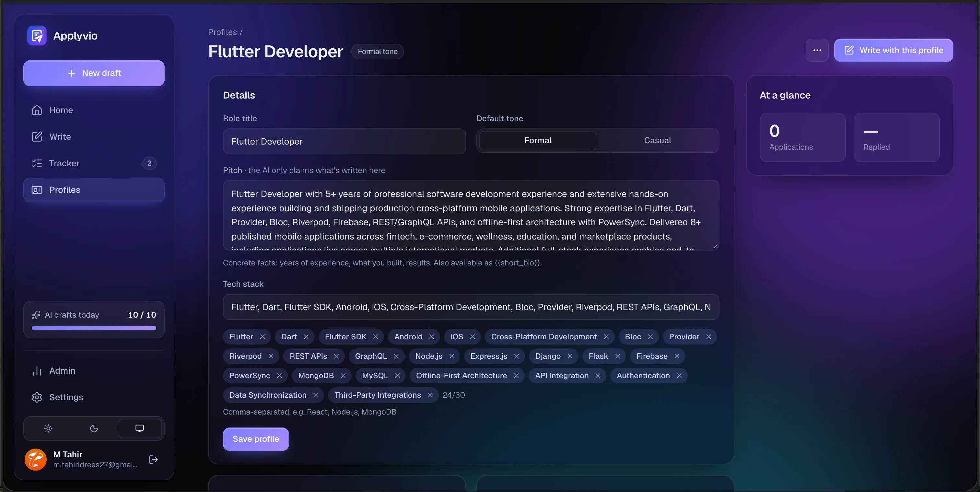Focus the Role title field
The width and height of the screenshot is (980, 492).
pos(344,141)
